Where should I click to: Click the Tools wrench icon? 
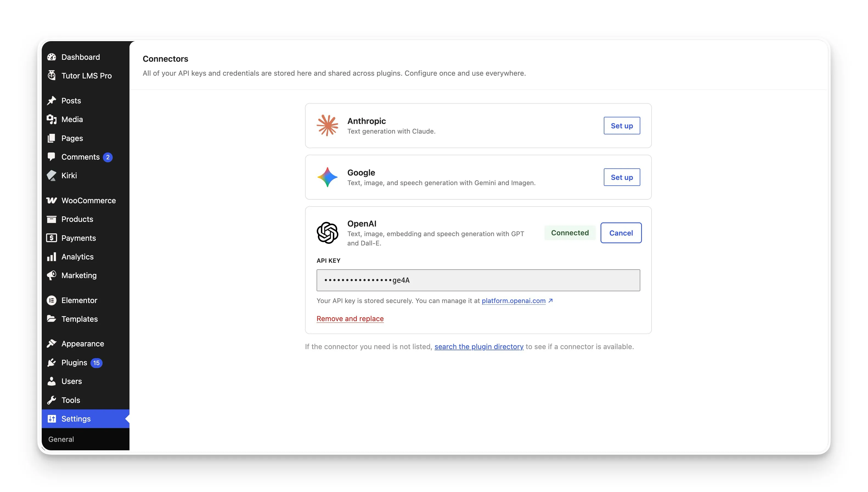coord(51,400)
